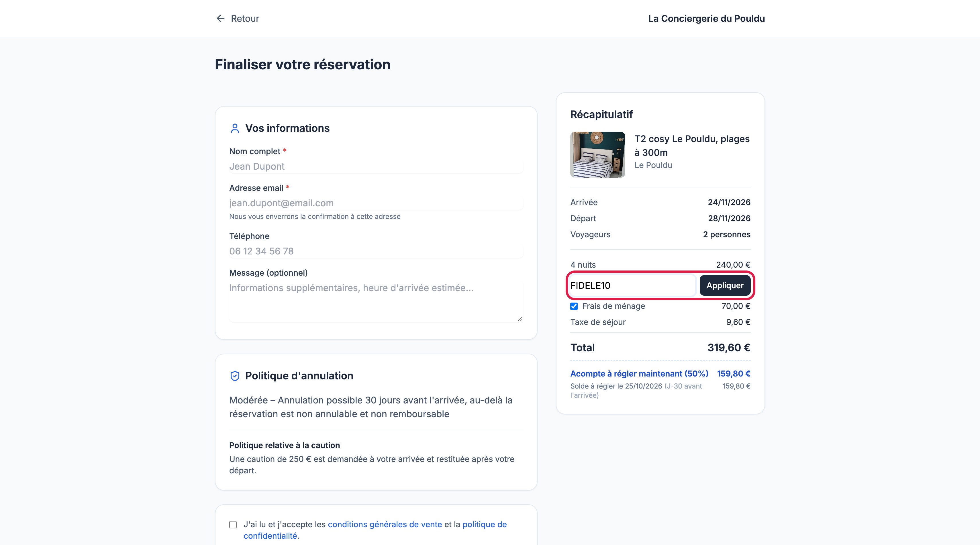Click the person icon beside Vos informations
Screen dimensions: 980x545
235,129
